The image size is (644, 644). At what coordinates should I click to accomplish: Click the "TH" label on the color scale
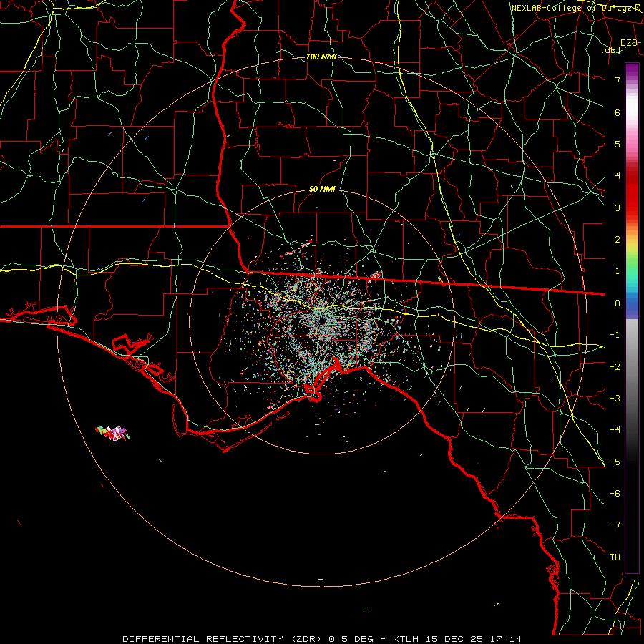615,557
